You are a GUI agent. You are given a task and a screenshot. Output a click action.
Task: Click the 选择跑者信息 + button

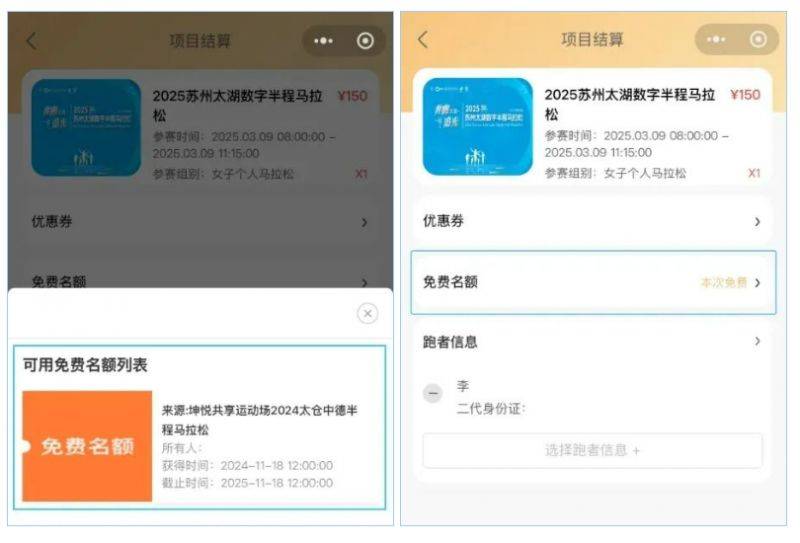coord(592,451)
